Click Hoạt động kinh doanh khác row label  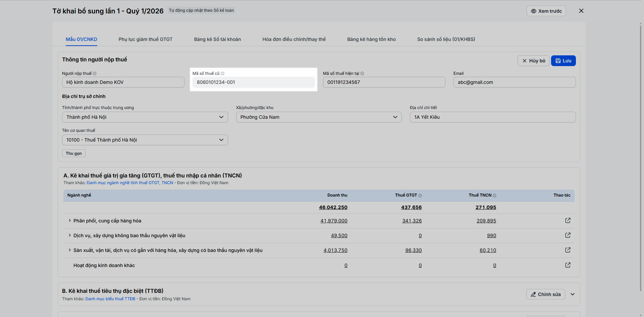pyautogui.click(x=104, y=265)
